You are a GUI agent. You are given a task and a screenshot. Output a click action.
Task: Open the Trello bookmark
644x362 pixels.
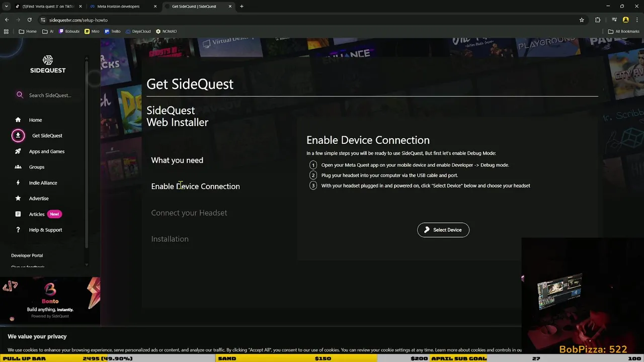(113, 31)
